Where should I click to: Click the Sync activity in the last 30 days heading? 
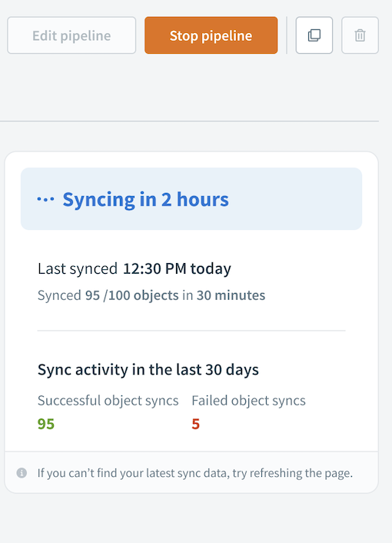point(148,370)
